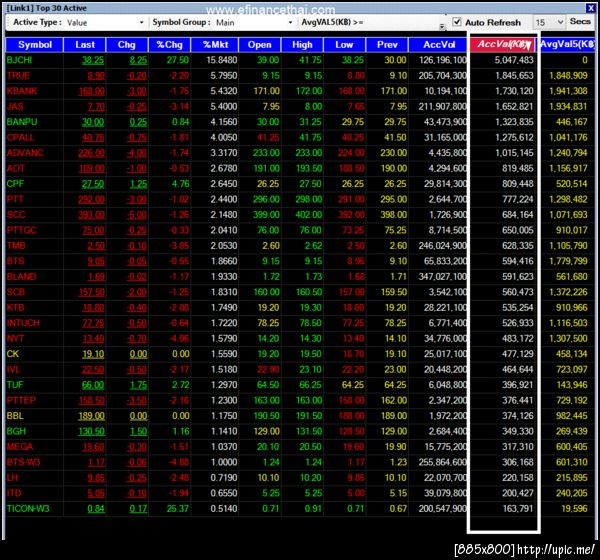Select the CK symbol
Screen dimensions: 600x560
pos(13,354)
